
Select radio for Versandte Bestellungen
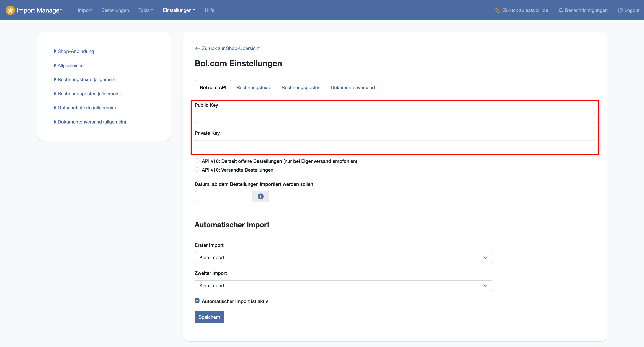point(197,170)
